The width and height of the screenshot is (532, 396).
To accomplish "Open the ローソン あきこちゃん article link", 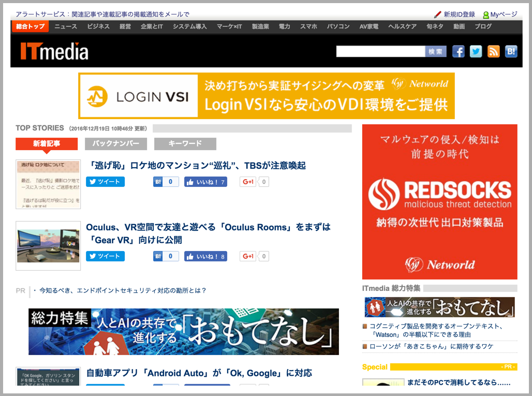I will click(431, 346).
